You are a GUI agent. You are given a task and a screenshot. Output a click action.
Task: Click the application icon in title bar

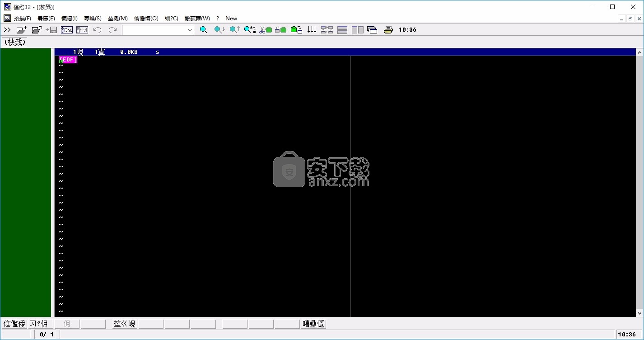tap(8, 7)
